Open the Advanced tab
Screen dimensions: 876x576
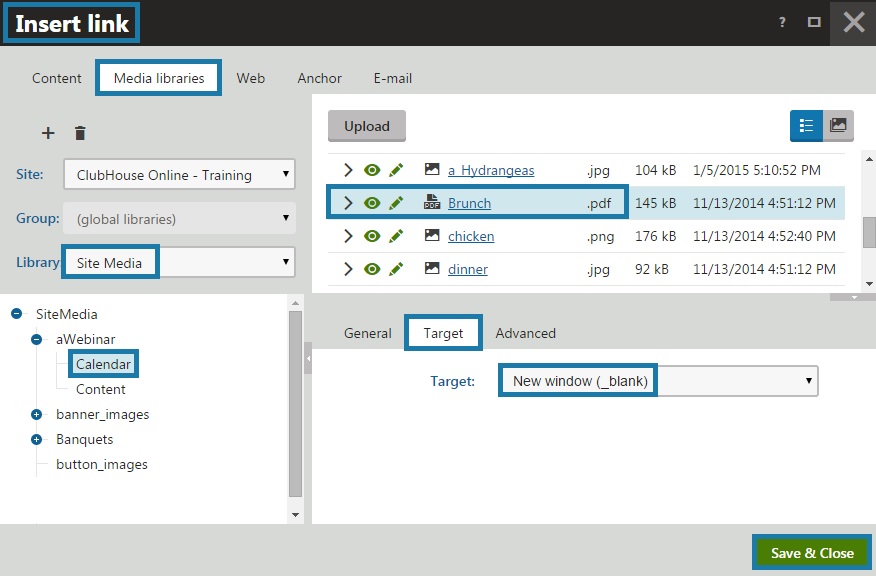(x=525, y=333)
